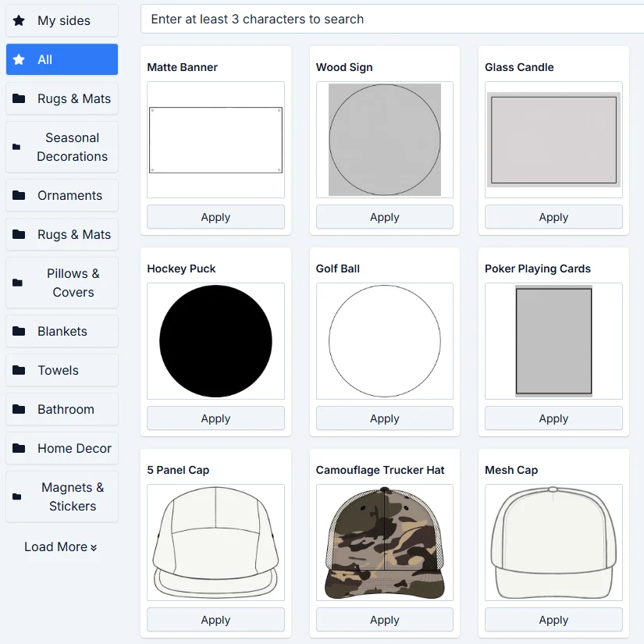
Task: Click the Matte Banner title text
Action: (183, 67)
